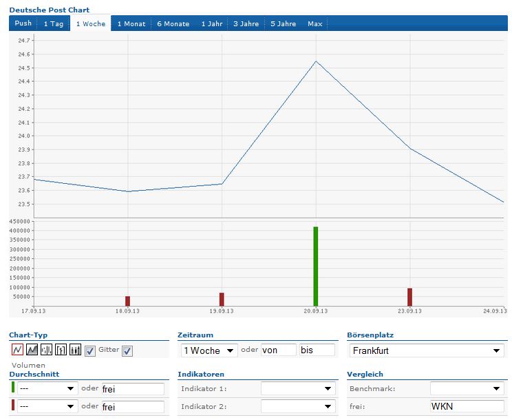Switch to the 1 Tag tab

click(54, 23)
